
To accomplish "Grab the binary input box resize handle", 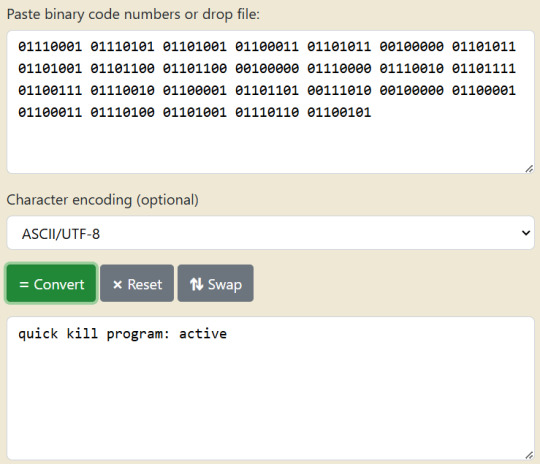I will pyautogui.click(x=529, y=169).
